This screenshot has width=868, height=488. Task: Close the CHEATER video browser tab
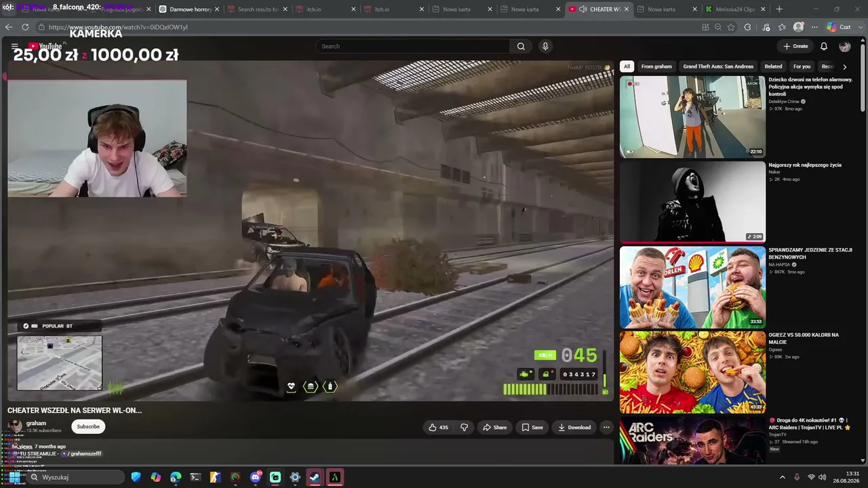(627, 9)
